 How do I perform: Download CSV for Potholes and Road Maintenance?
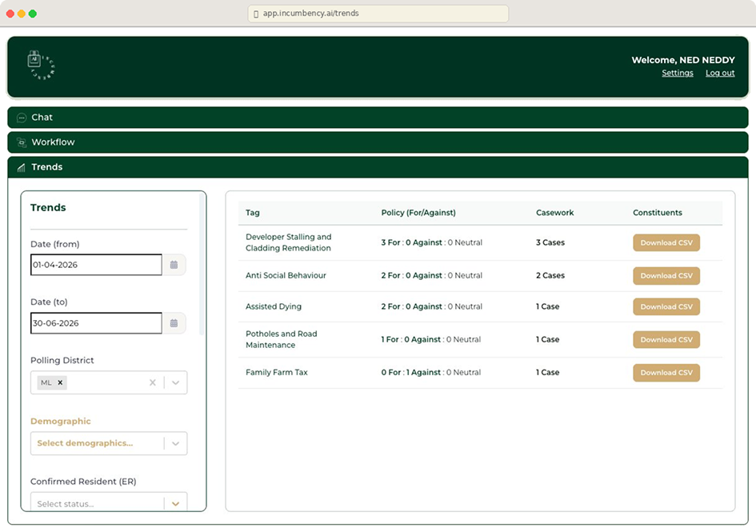tap(666, 339)
